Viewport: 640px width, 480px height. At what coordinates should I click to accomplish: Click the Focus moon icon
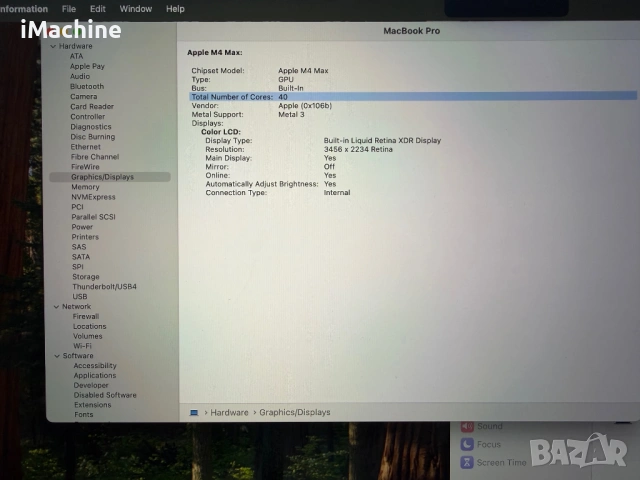(467, 444)
